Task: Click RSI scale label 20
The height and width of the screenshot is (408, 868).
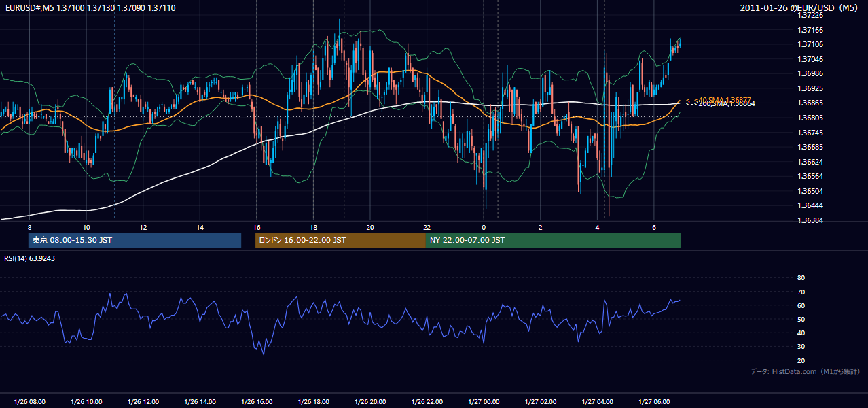Action: [x=801, y=360]
